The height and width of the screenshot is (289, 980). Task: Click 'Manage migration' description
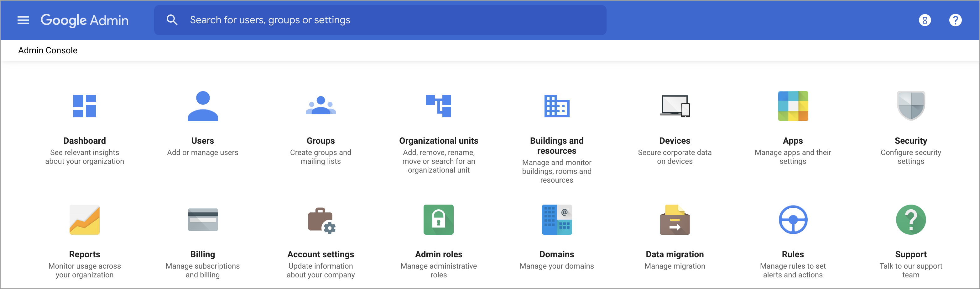click(675, 266)
